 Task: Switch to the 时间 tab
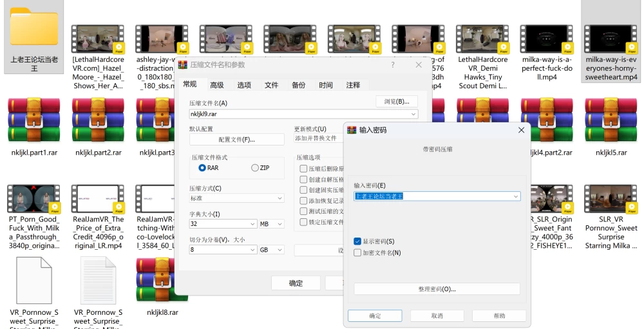(x=325, y=85)
